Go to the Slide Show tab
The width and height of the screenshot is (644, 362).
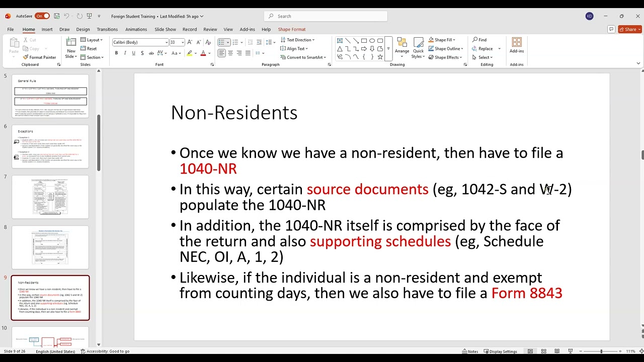tap(165, 29)
